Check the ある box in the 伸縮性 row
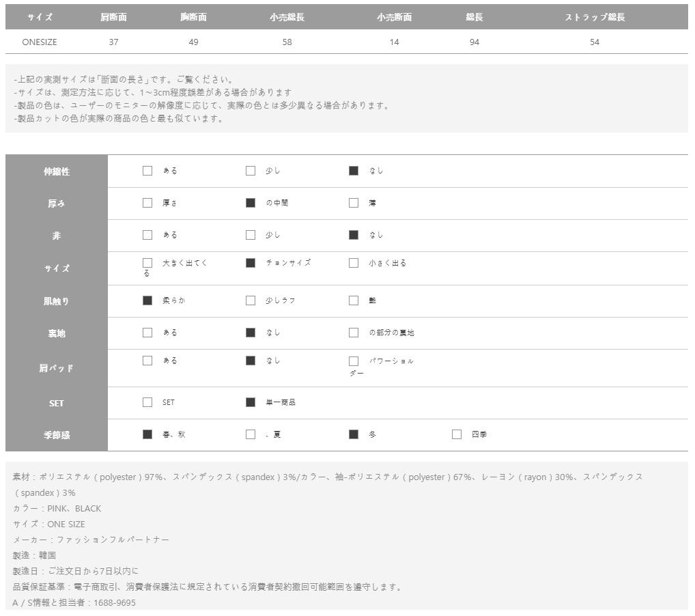The width and height of the screenshot is (695, 616). pos(147,171)
